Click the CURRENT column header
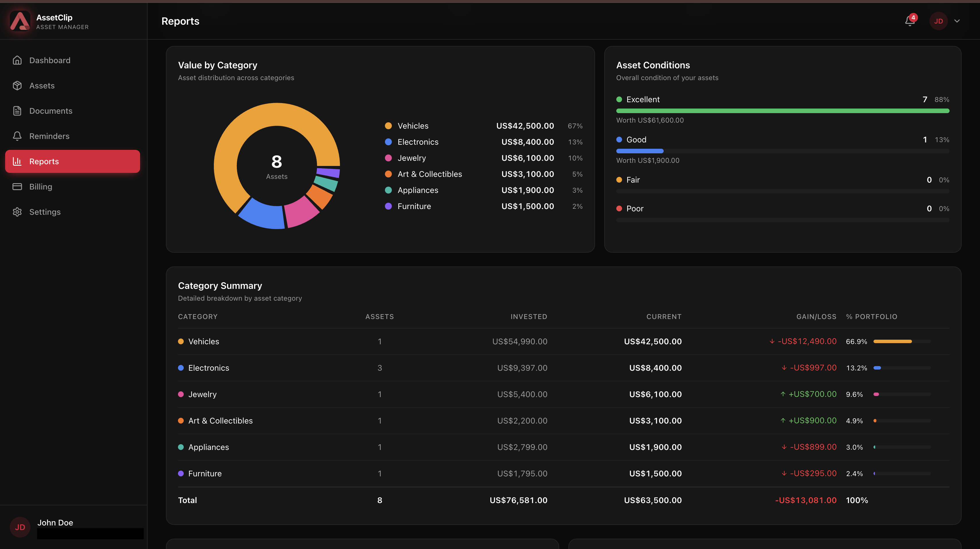980x549 pixels. 664,316
